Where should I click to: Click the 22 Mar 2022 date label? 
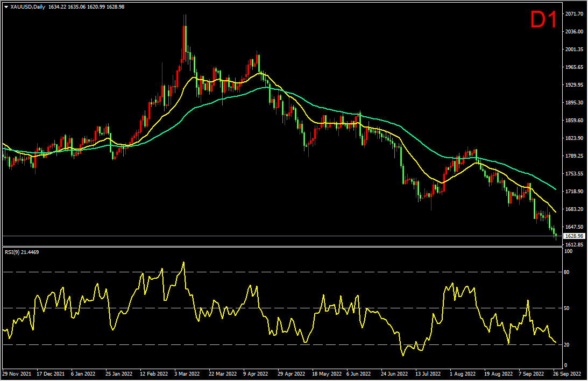223,374
